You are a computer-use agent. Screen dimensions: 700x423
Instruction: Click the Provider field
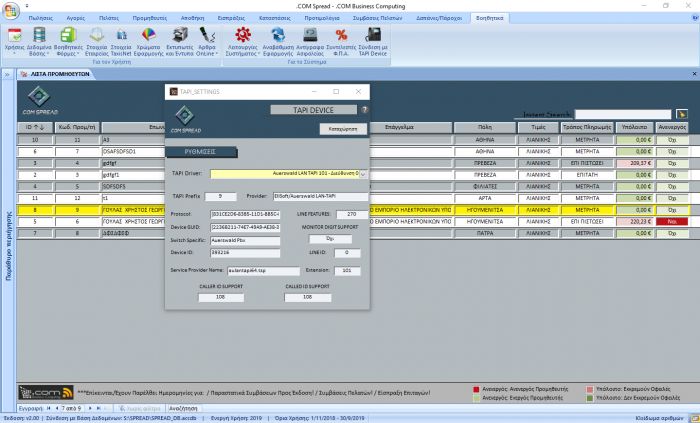click(321, 196)
